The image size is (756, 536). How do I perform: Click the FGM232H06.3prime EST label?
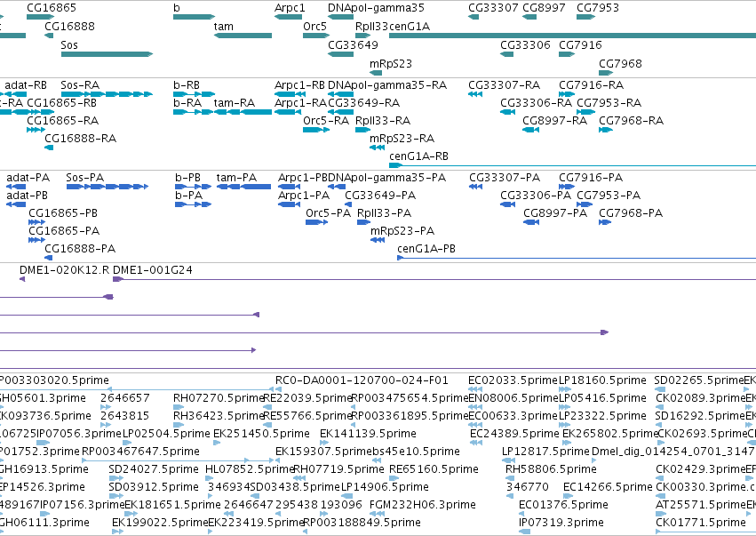[x=422, y=505]
